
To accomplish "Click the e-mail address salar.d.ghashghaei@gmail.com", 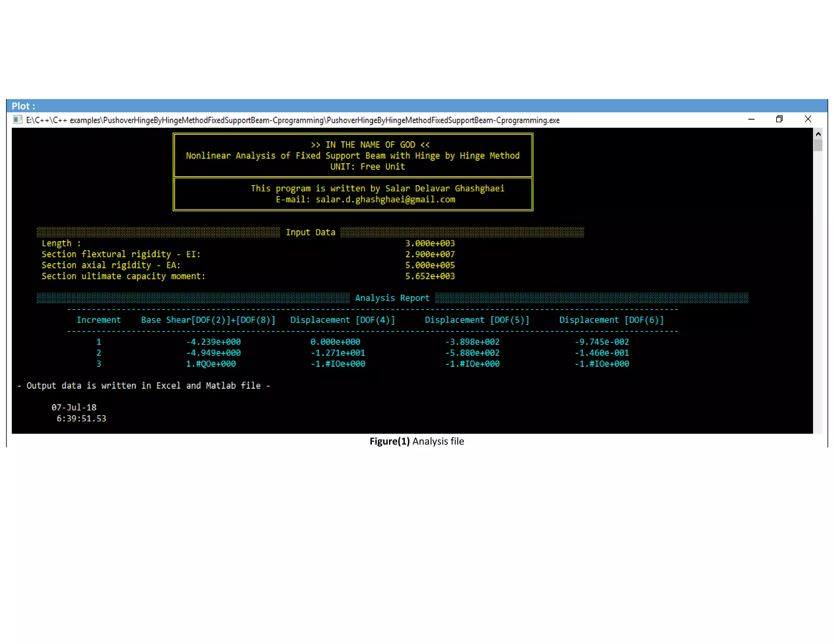I will tap(385, 199).
